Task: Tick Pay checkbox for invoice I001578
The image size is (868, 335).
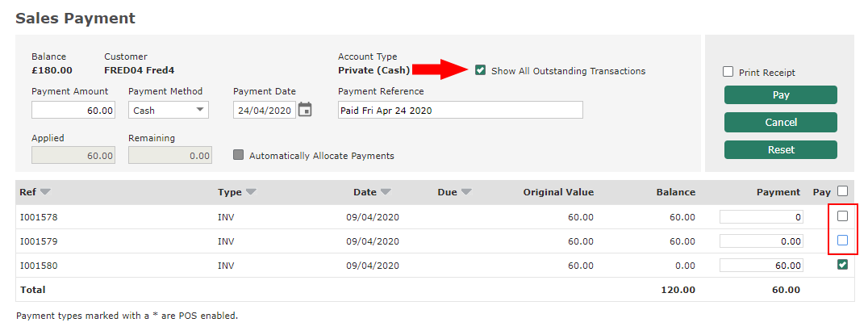Action: (x=842, y=216)
